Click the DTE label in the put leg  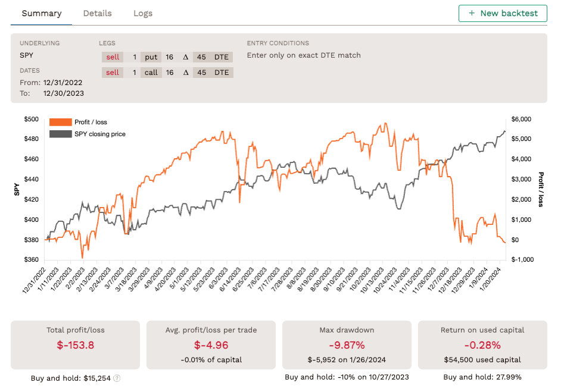point(222,57)
